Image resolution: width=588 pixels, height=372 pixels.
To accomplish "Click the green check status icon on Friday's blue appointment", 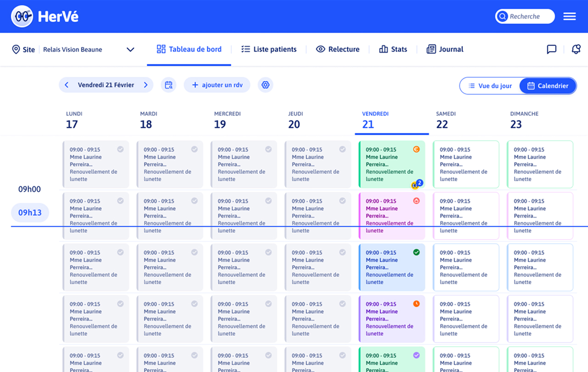I will 416,252.
